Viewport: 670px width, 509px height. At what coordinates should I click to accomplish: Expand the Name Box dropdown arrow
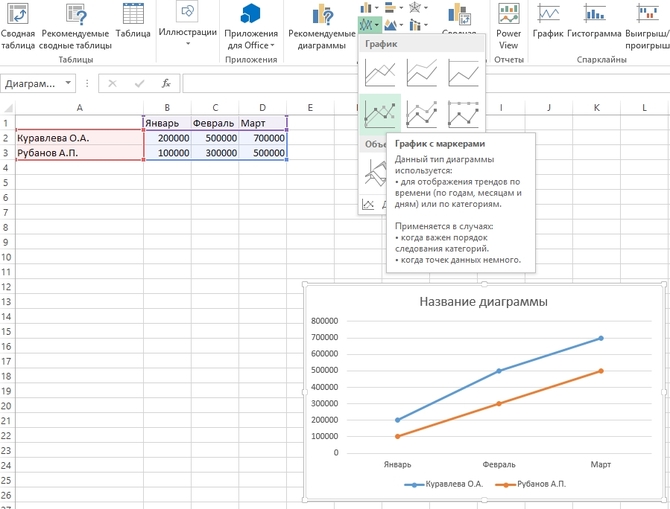pyautogui.click(x=68, y=84)
